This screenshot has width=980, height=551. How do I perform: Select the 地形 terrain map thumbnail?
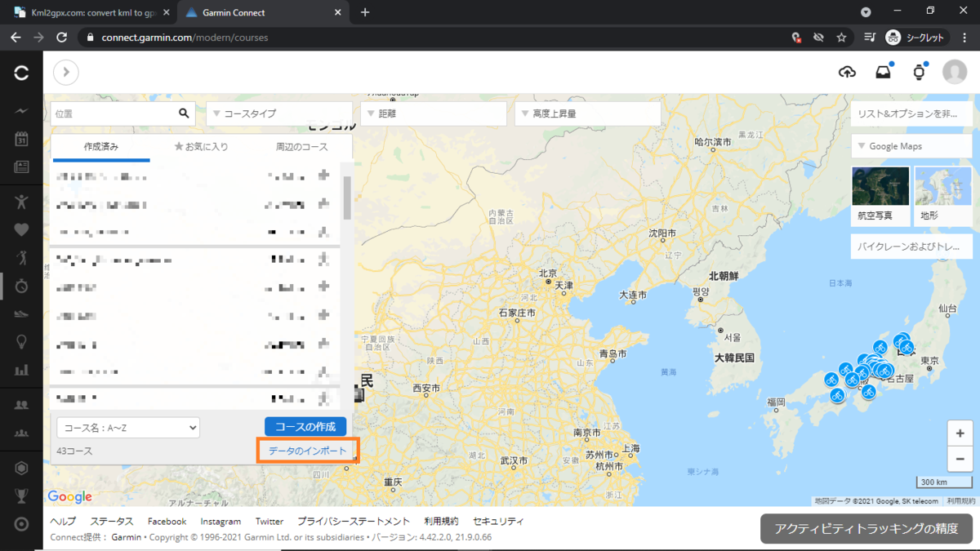click(943, 196)
